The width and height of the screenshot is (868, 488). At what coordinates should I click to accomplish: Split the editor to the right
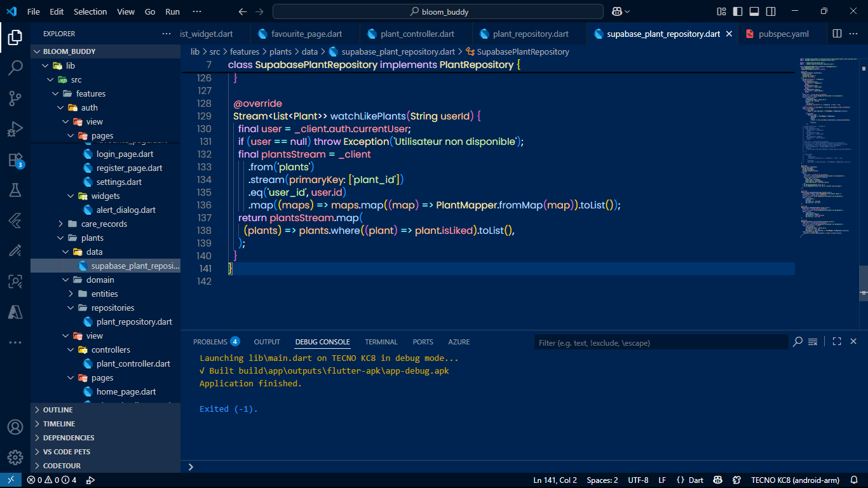coord(837,34)
